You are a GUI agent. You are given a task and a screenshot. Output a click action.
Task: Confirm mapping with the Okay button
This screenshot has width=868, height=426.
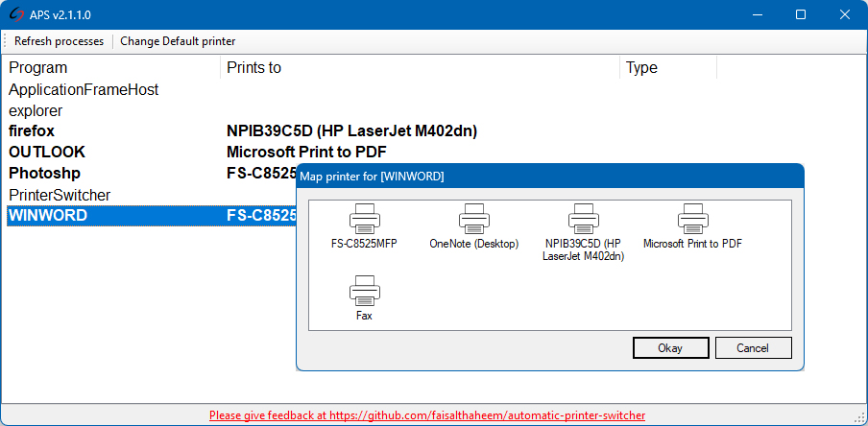[x=670, y=348]
